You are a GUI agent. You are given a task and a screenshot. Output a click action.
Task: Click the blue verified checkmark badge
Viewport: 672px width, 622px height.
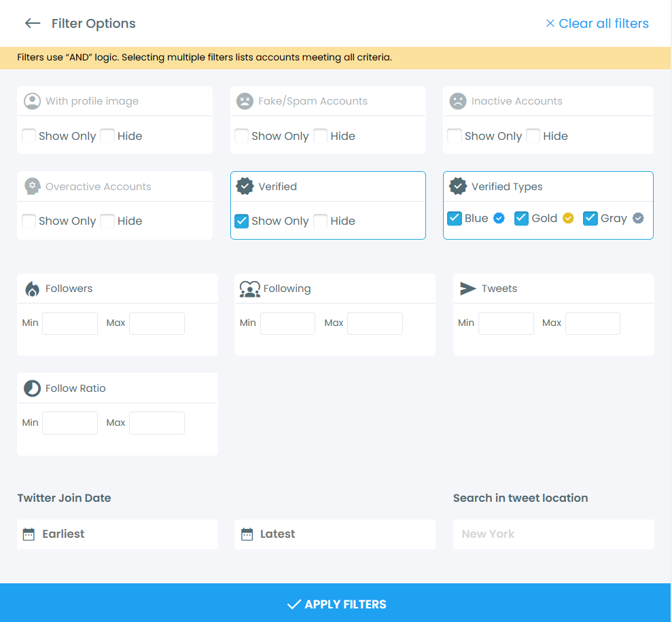click(499, 218)
